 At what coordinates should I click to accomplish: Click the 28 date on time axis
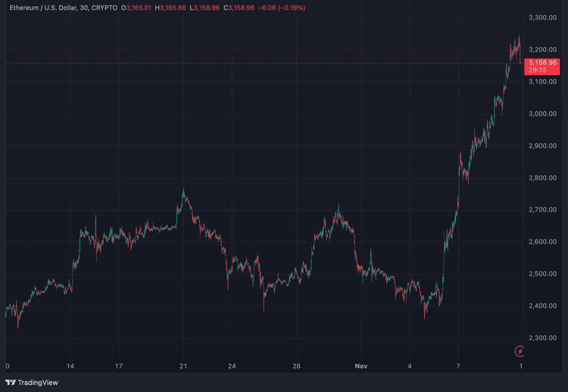296,366
